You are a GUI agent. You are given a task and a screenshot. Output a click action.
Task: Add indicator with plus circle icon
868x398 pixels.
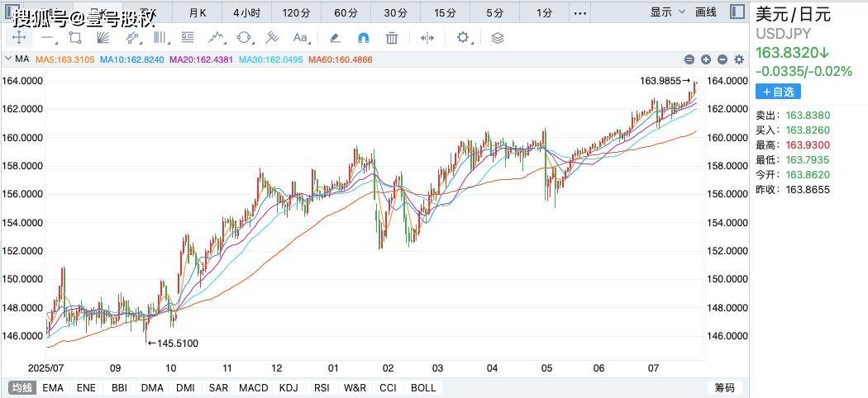pos(706,59)
